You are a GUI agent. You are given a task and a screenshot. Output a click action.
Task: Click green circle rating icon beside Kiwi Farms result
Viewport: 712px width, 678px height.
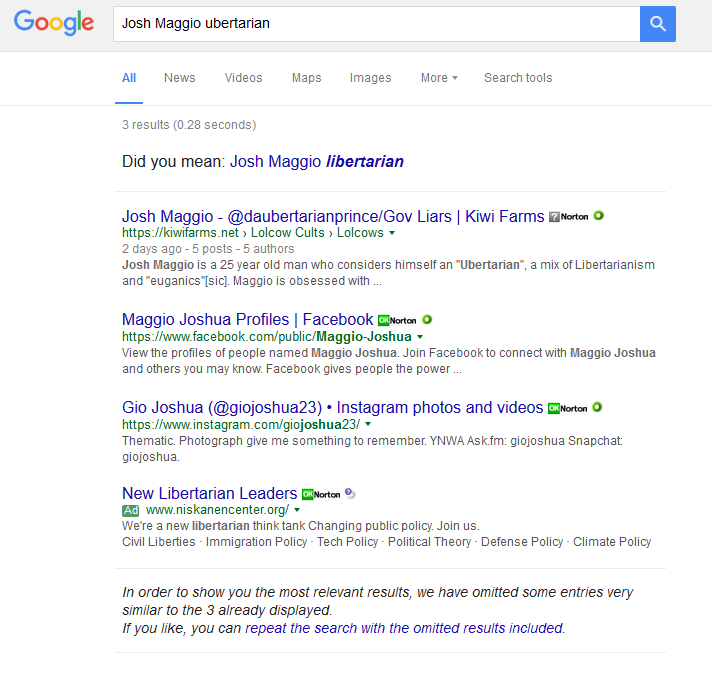[x=598, y=215]
